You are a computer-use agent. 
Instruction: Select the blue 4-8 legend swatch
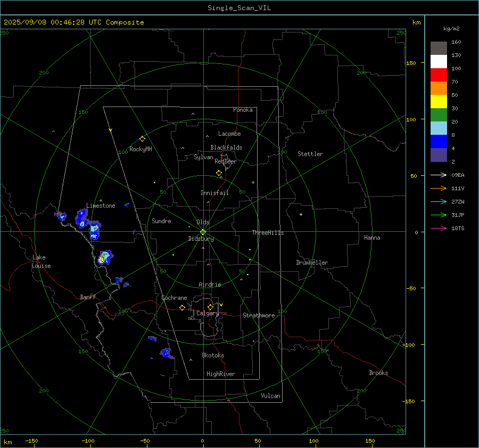[x=439, y=142]
